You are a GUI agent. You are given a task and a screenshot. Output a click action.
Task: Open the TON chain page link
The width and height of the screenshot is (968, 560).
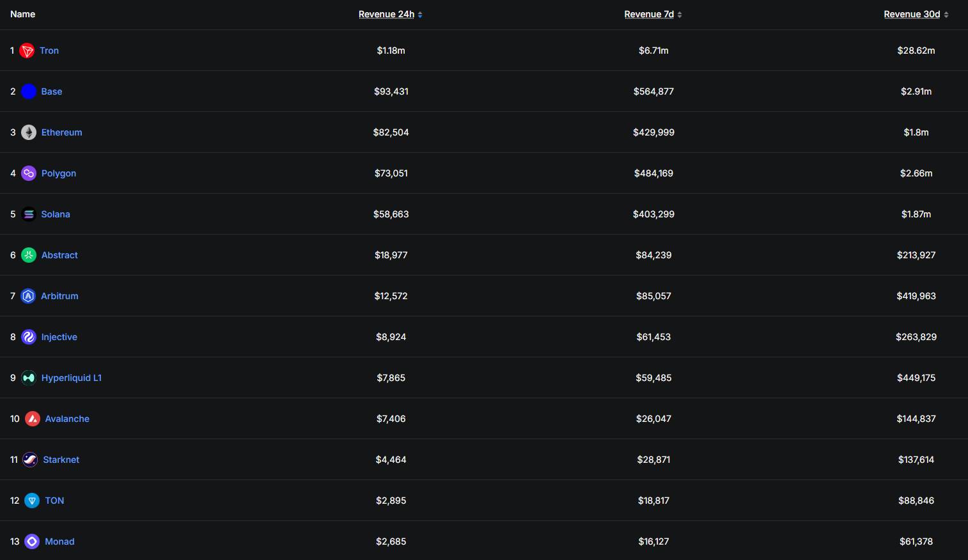point(54,501)
